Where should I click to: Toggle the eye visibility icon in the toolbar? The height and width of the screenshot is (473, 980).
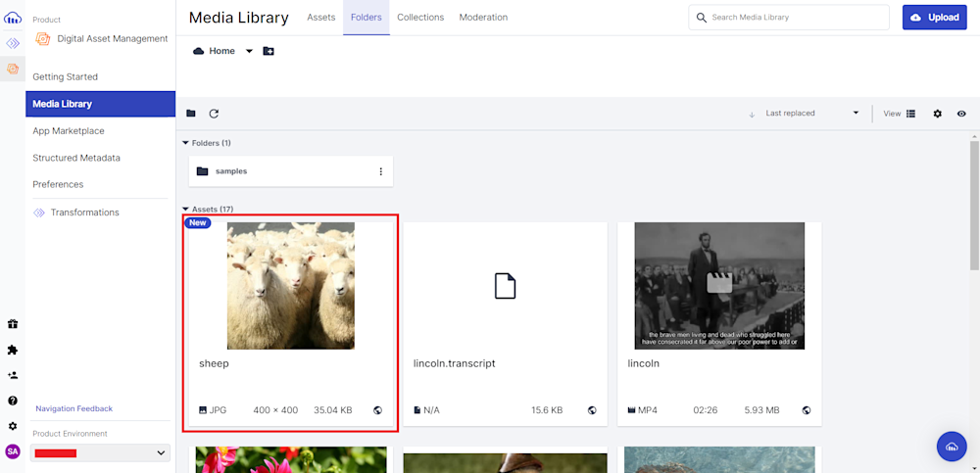coord(961,114)
